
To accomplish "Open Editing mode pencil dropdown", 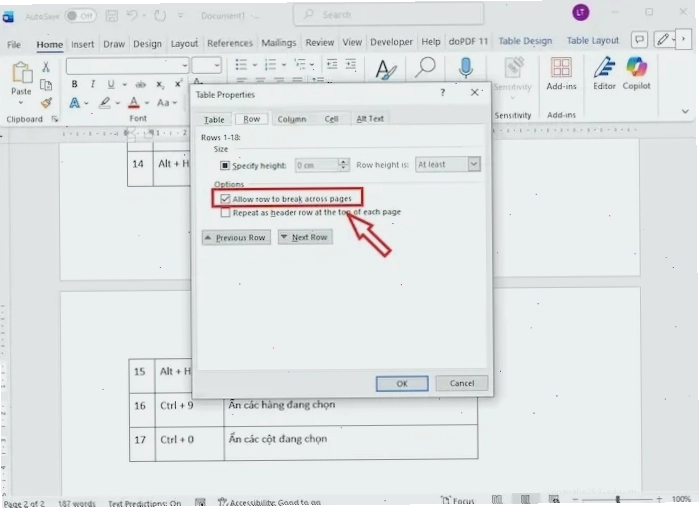I will point(666,40).
